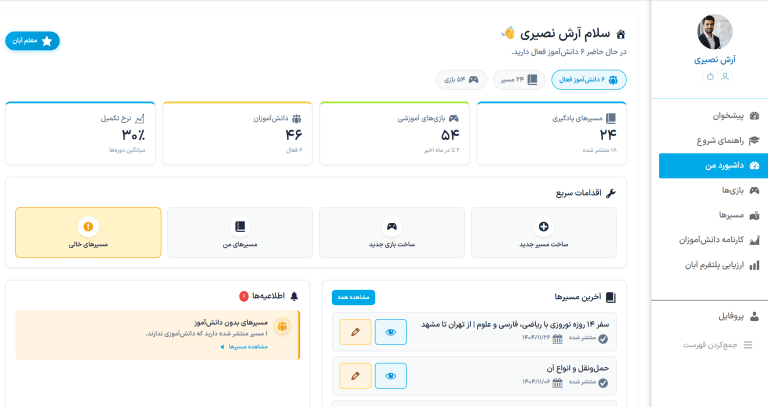Click the pencil edit icon for سفر ۱۴ روزه نوروزی

(x=355, y=332)
